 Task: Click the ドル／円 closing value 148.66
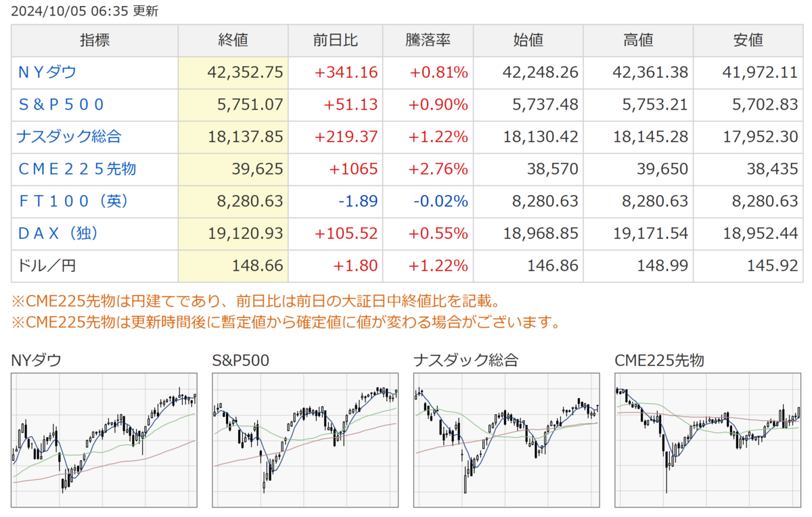tap(258, 266)
